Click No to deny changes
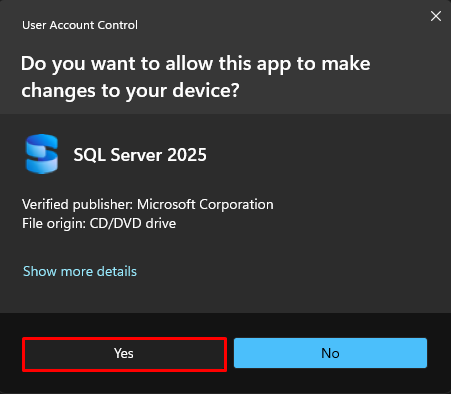This screenshot has width=451, height=394. [x=330, y=353]
